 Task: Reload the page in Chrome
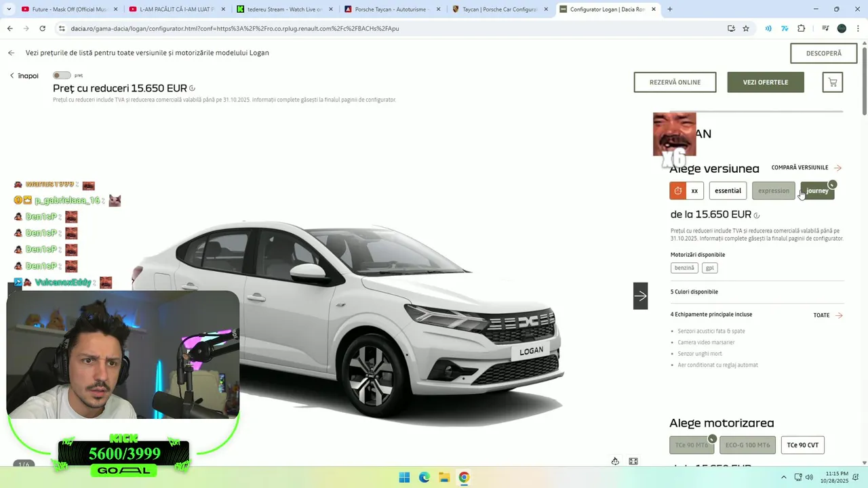point(42,28)
